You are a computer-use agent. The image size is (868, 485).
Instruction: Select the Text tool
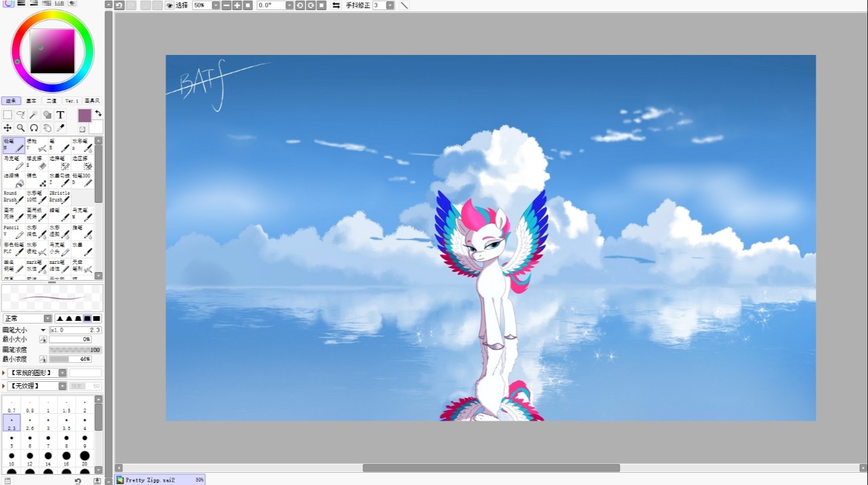click(x=60, y=115)
